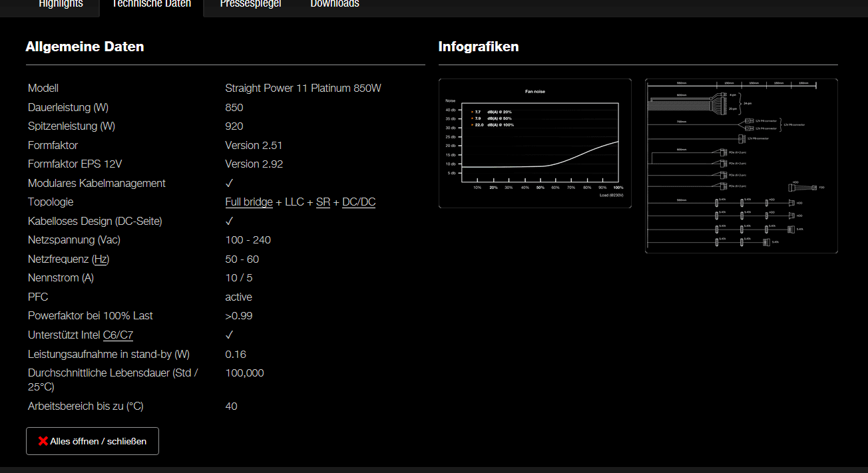The width and height of the screenshot is (868, 473).
Task: Click the voltage range 100 - 240
Action: (248, 240)
